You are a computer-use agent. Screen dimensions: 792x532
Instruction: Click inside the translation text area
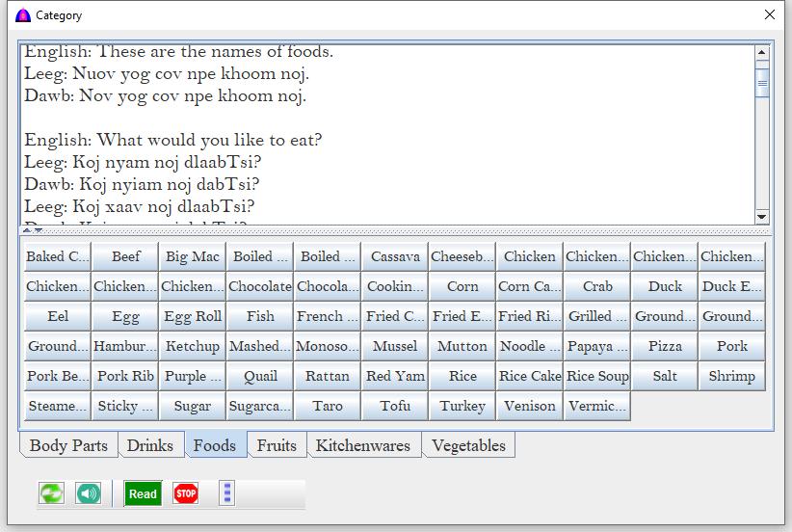tap(385, 135)
